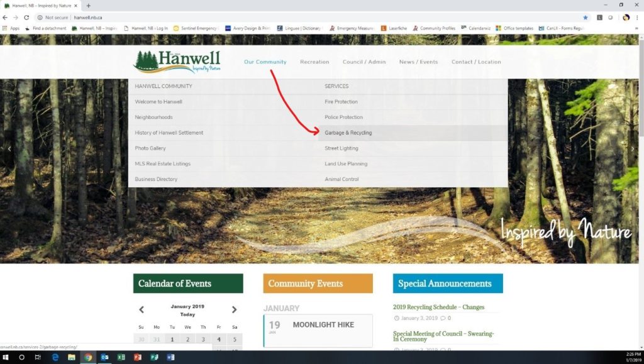Select January 4 in the calendar
The image size is (644, 364).
pyautogui.click(x=219, y=339)
